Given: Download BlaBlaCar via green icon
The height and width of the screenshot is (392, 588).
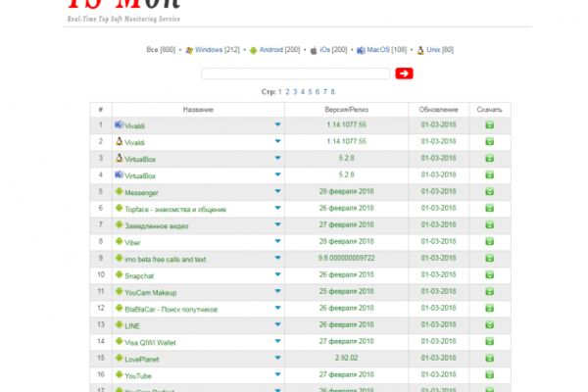Looking at the screenshot, I should [489, 308].
